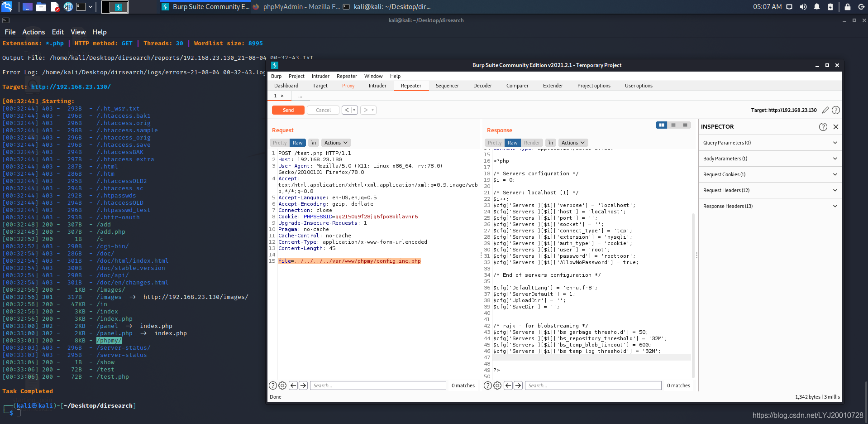Image resolution: width=868 pixels, height=424 pixels.
Task: Add a new Repeater tab with the ellipsis
Action: click(300, 96)
